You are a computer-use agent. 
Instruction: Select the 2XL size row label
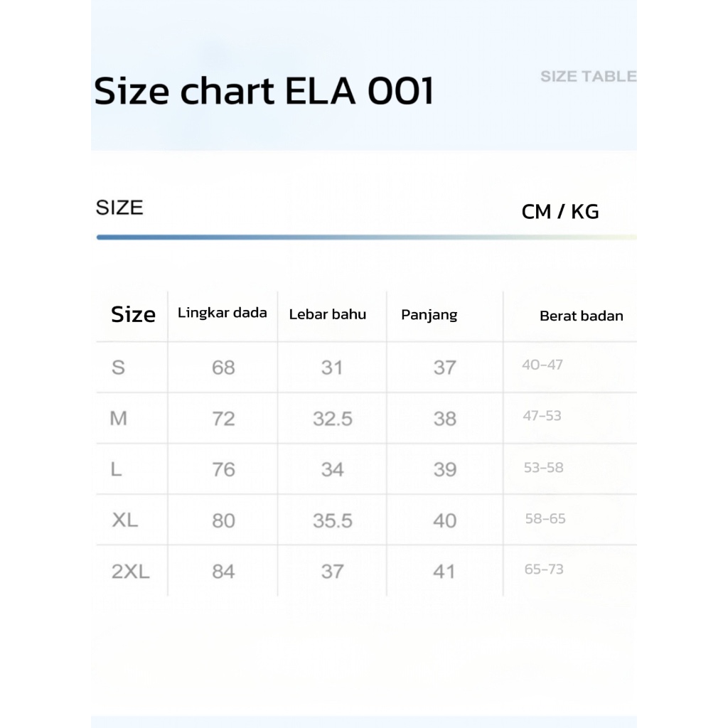coord(131,572)
